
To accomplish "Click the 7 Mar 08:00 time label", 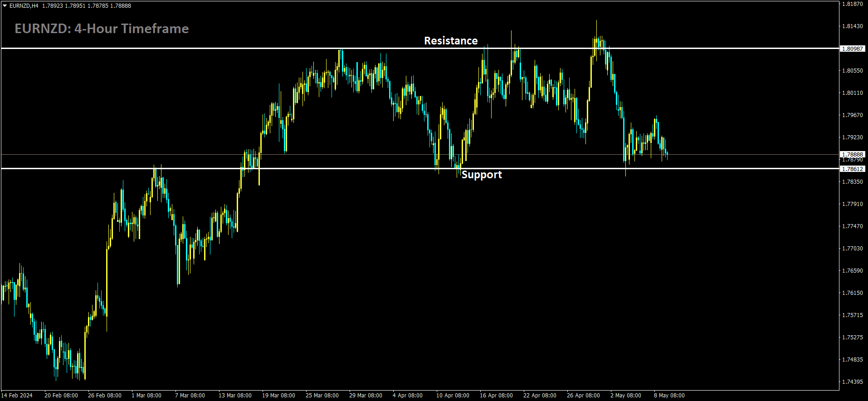I will [x=190, y=395].
